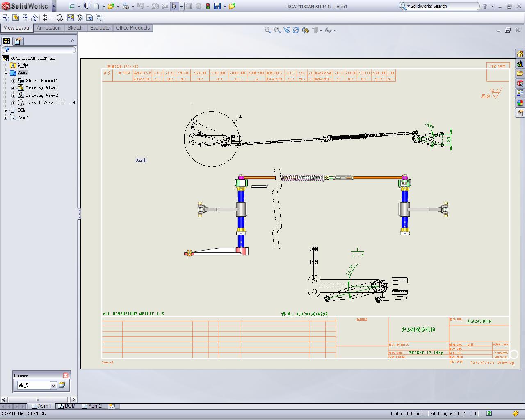Click the tree filter input field
This screenshot has width=525, height=420.
tap(39, 50)
